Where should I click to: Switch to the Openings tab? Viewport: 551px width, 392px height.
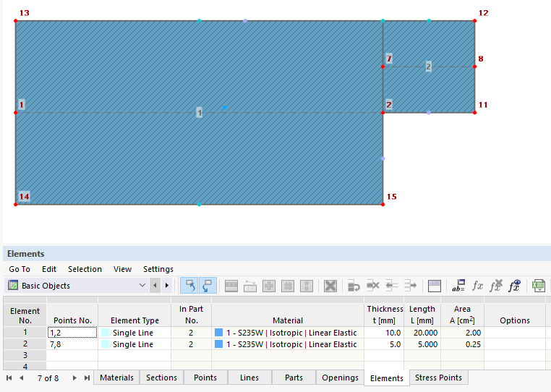click(340, 378)
